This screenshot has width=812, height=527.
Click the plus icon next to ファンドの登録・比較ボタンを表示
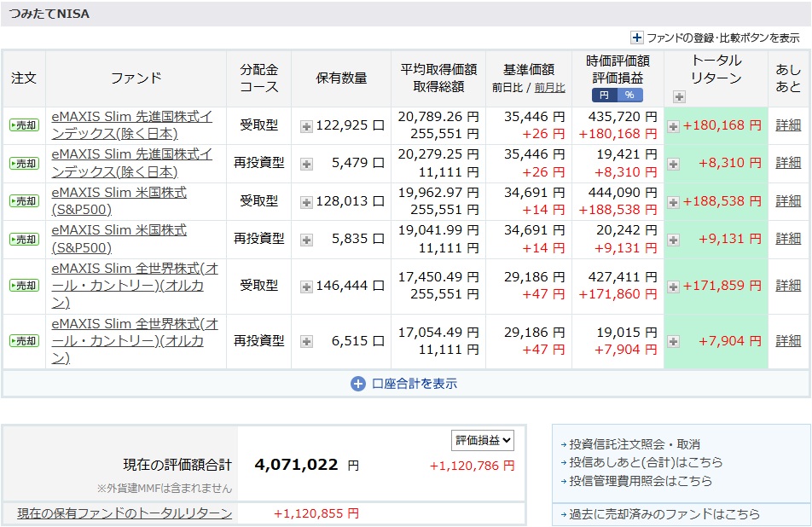(636, 38)
